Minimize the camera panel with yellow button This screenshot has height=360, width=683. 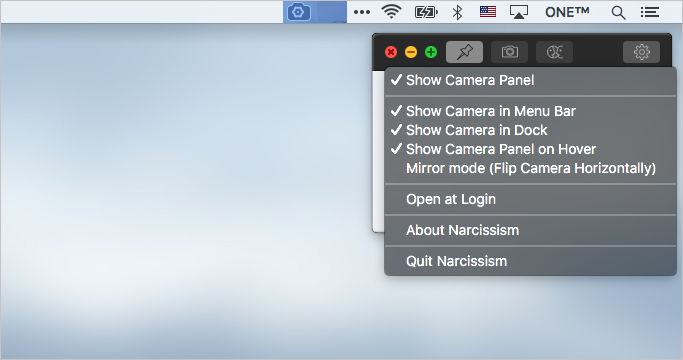coord(411,52)
